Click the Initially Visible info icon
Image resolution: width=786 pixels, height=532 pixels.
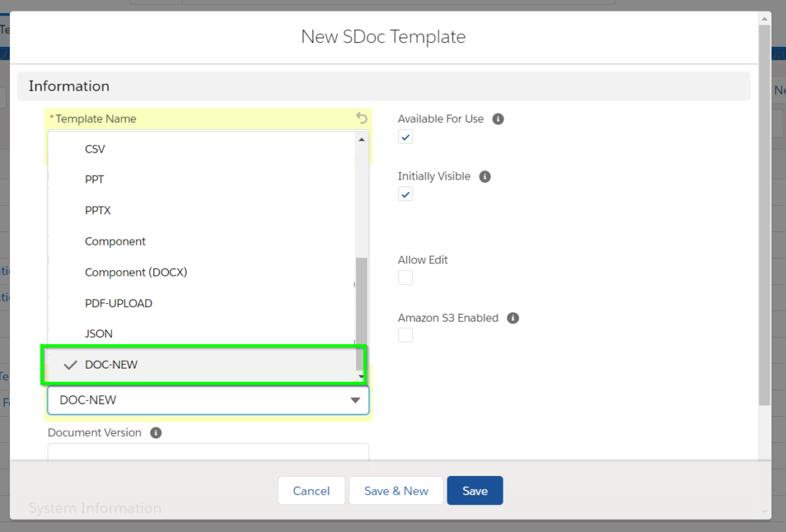(x=484, y=176)
